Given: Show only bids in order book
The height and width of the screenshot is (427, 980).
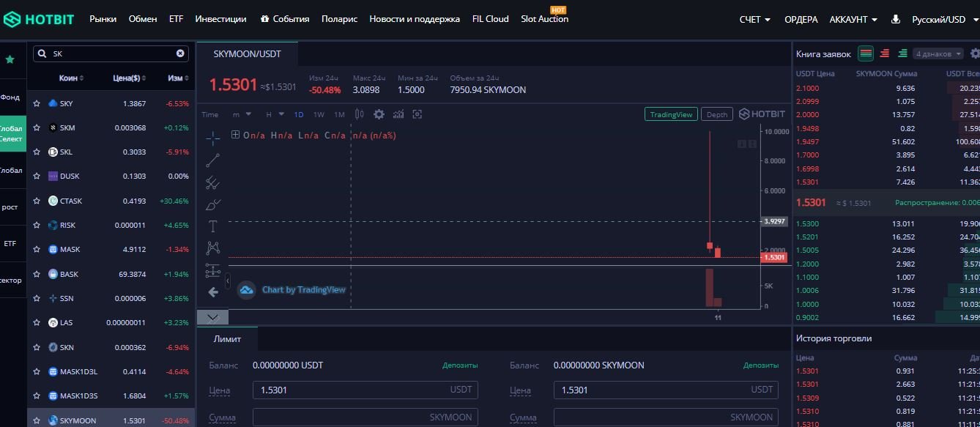Looking at the screenshot, I should [x=902, y=53].
